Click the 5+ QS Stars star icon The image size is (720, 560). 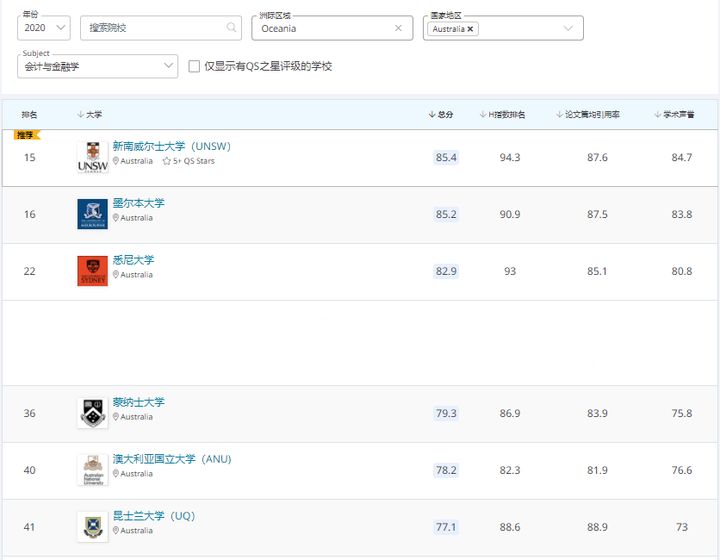pyautogui.click(x=167, y=161)
